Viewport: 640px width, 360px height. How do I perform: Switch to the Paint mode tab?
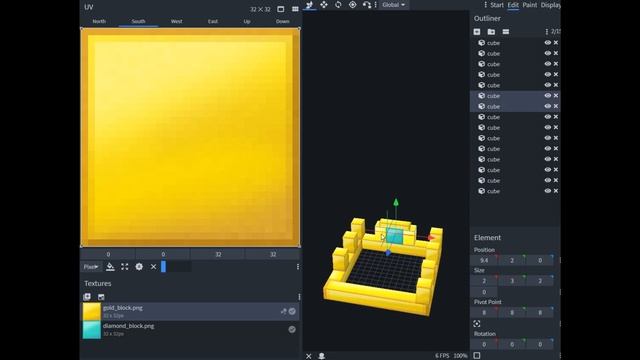click(530, 5)
